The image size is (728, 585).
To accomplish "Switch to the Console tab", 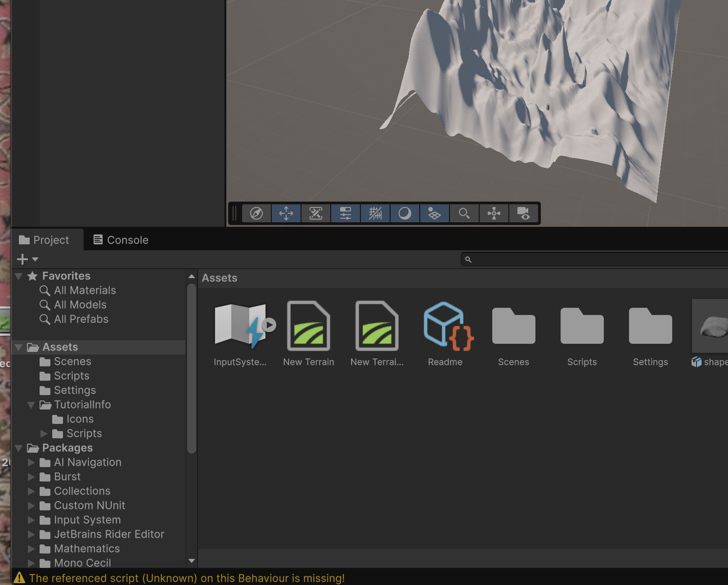I will [x=121, y=240].
